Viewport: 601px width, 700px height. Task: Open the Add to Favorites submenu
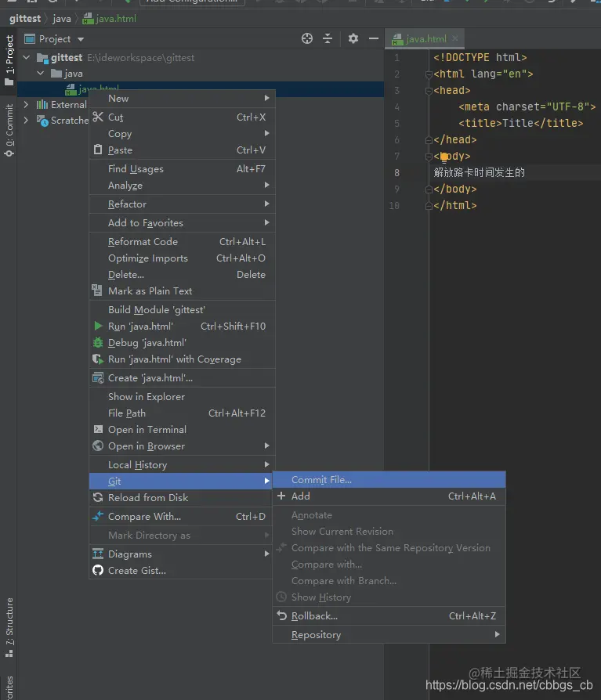pyautogui.click(x=183, y=223)
